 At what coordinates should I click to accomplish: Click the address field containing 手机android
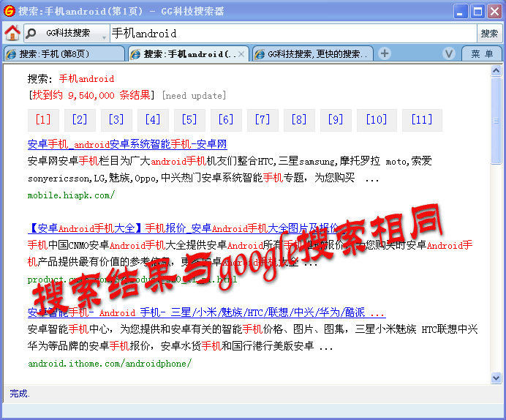[x=292, y=34]
